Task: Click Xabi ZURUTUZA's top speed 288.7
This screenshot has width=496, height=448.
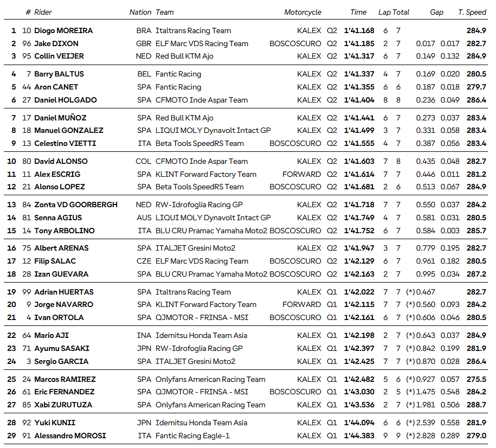Action: (x=476, y=405)
